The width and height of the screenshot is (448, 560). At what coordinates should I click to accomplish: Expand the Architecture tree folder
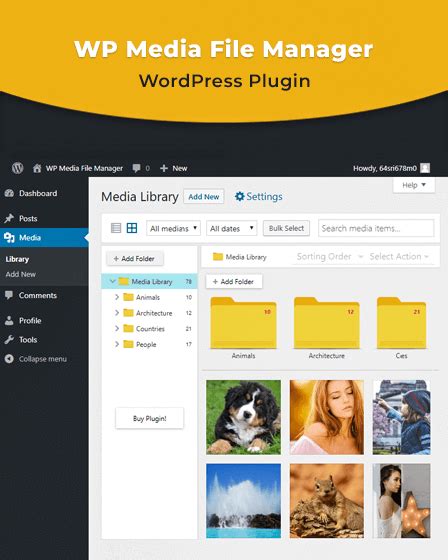click(x=117, y=312)
